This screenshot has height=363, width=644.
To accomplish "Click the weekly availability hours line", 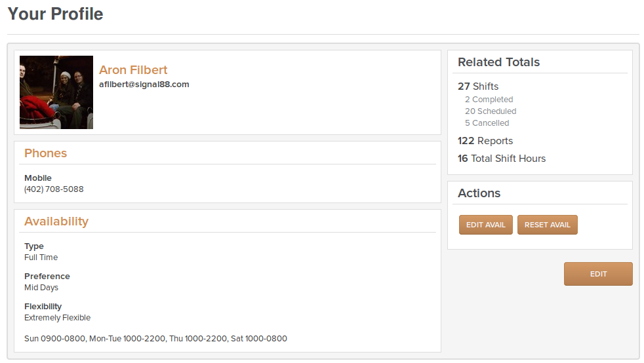I will [x=155, y=338].
